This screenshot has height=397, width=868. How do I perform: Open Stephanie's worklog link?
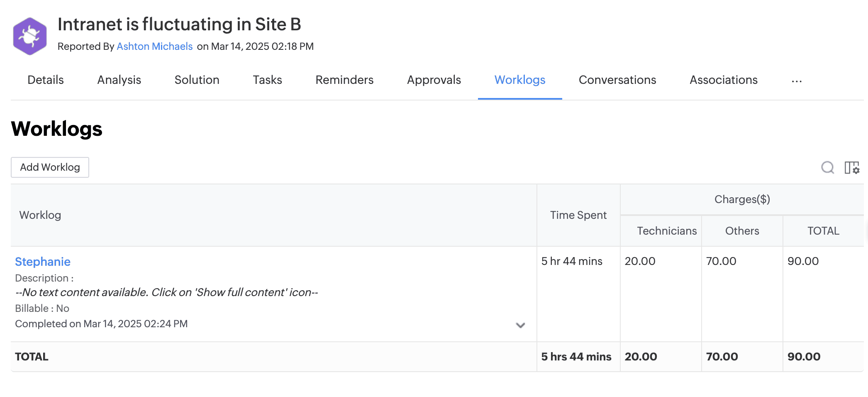coord(43,262)
